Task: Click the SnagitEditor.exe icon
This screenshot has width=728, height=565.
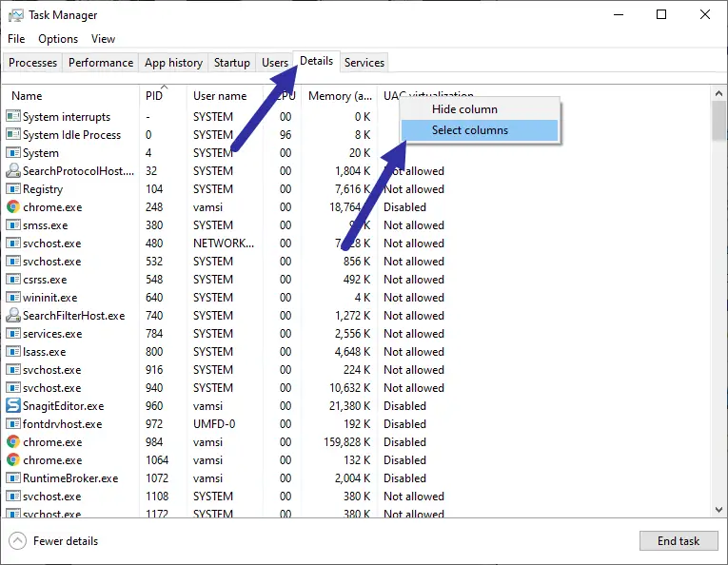Action: (13, 405)
